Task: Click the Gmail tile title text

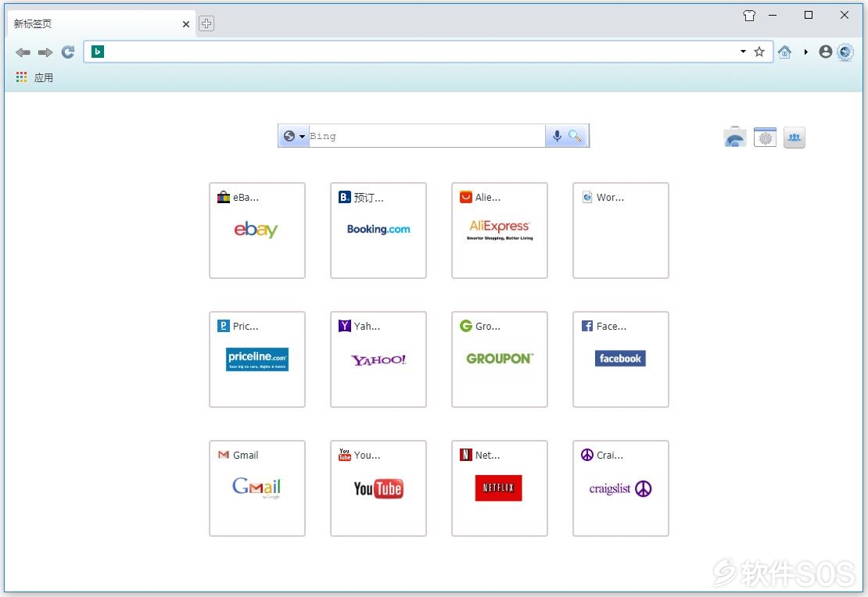Action: (246, 455)
